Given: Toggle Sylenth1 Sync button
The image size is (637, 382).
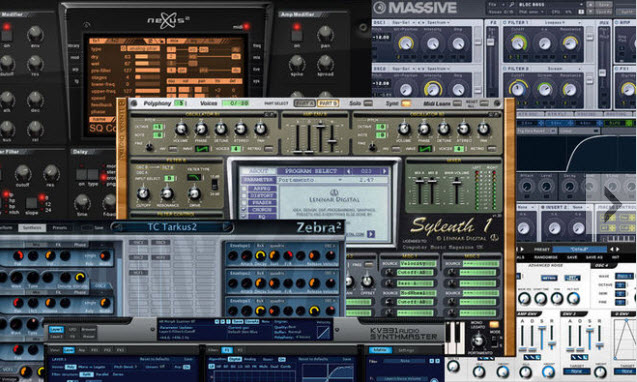Looking at the screenshot, I should [406, 103].
